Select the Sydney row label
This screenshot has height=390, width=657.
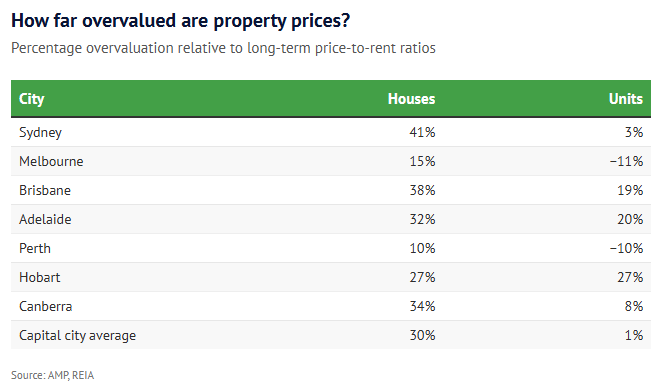click(40, 132)
